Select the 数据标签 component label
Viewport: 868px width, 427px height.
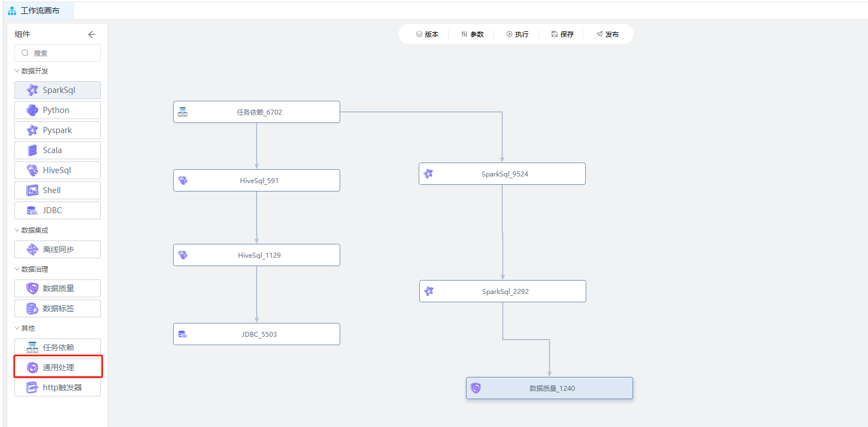tap(58, 308)
